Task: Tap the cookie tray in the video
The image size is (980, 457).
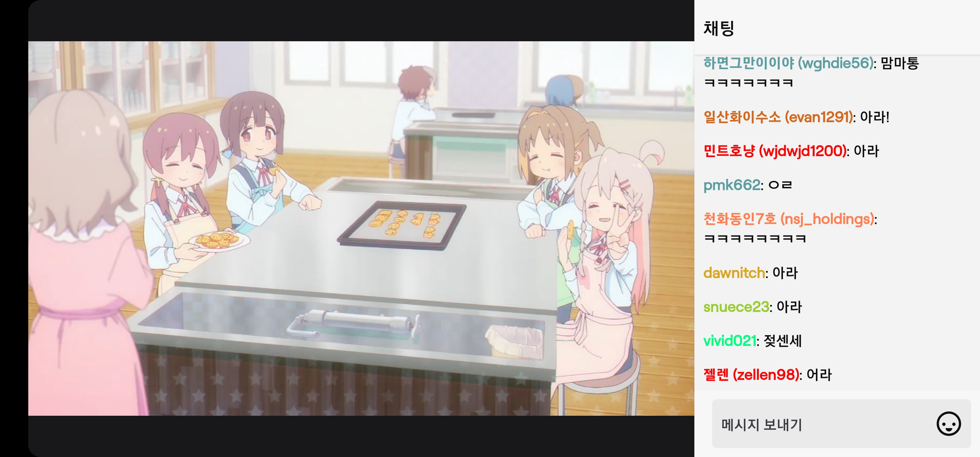Action: coord(402,225)
